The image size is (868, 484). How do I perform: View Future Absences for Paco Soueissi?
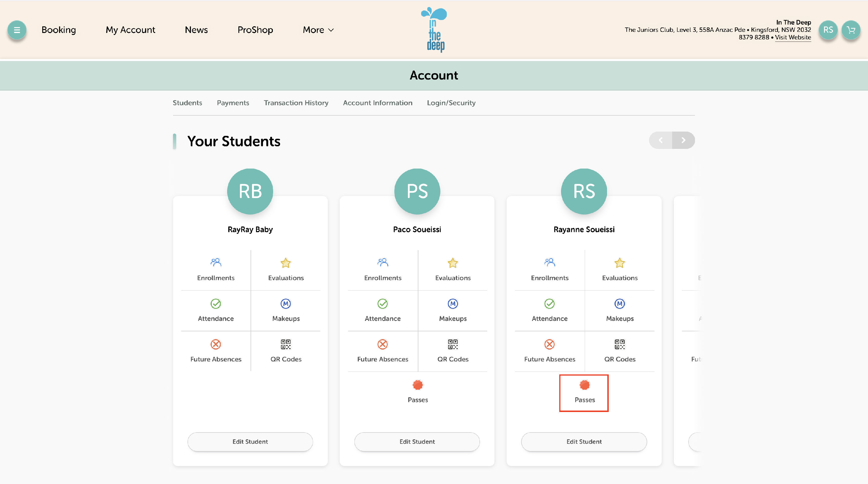pos(382,351)
